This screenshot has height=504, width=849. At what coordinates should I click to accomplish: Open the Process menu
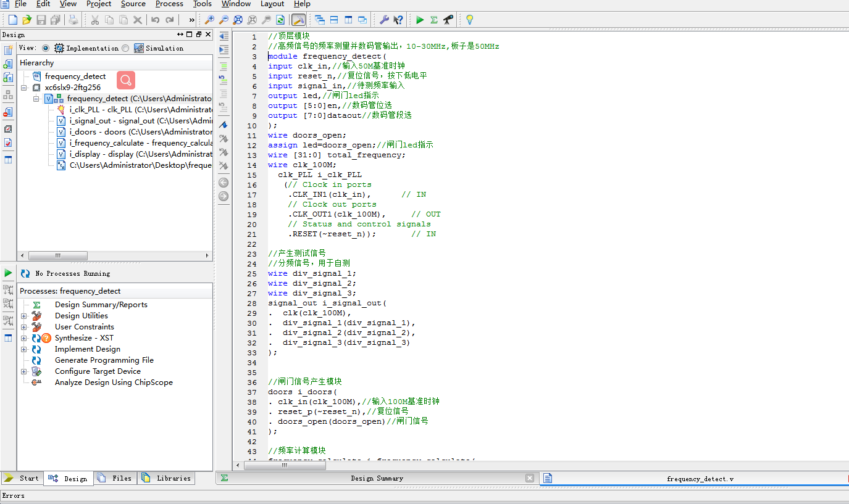[169, 4]
